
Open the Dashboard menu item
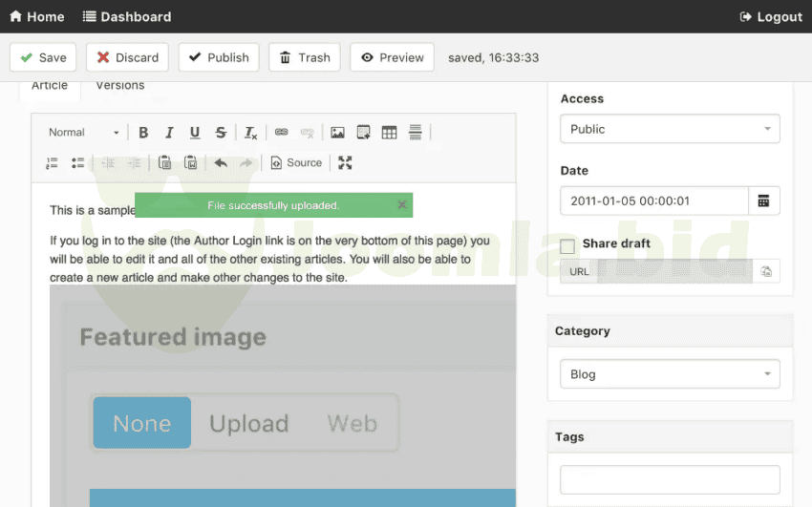click(x=127, y=16)
